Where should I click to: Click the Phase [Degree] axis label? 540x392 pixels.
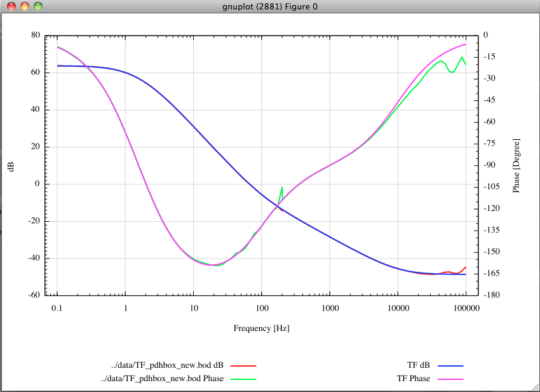pyautogui.click(x=516, y=166)
